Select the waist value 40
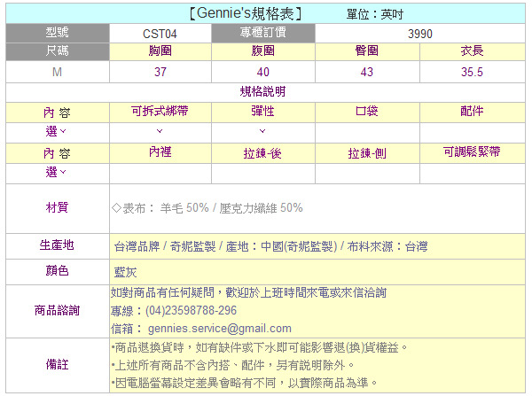532x396 pixels. point(263,72)
